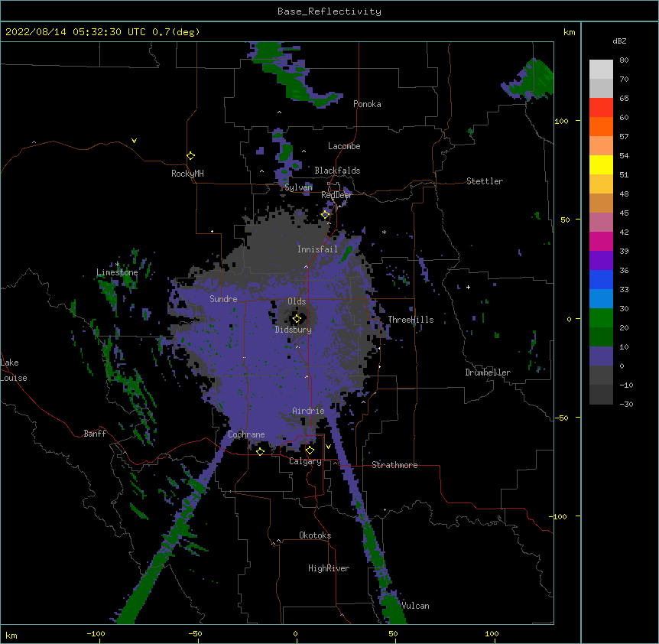
Task: Select the Lake Louise label
Action: click(x=14, y=370)
